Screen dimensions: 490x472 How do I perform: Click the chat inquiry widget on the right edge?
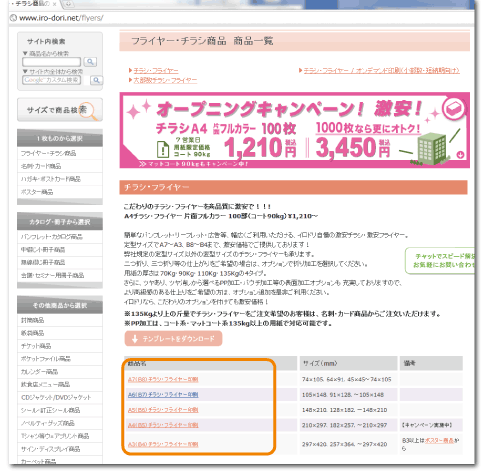coord(440,261)
